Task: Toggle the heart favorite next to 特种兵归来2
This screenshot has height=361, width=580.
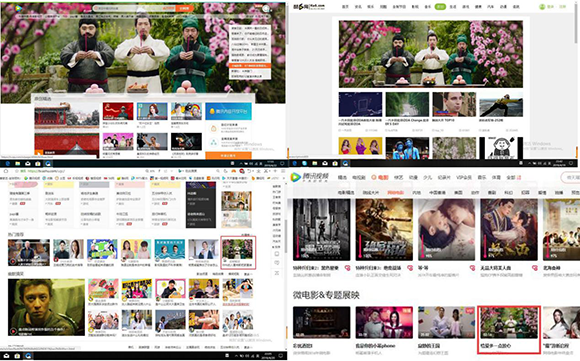Action: [347, 268]
